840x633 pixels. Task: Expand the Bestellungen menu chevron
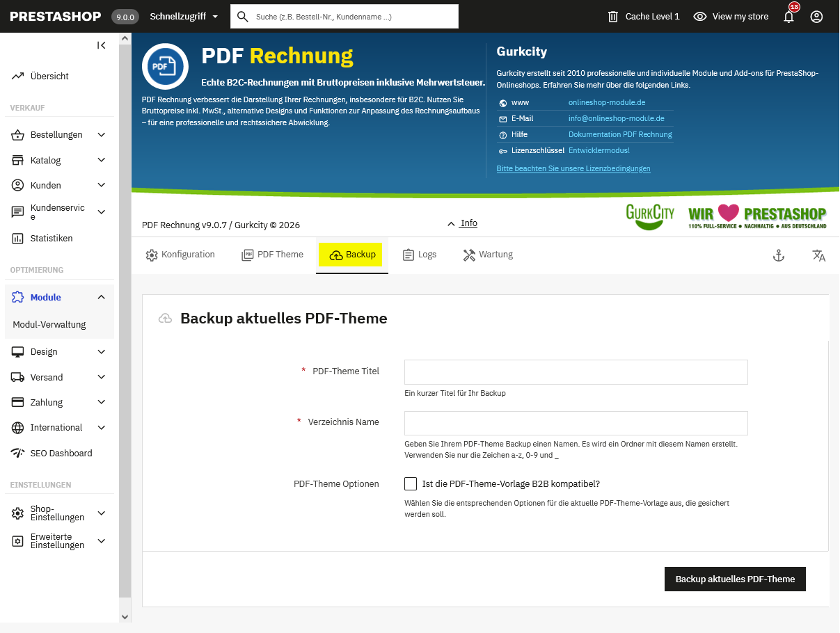point(102,135)
